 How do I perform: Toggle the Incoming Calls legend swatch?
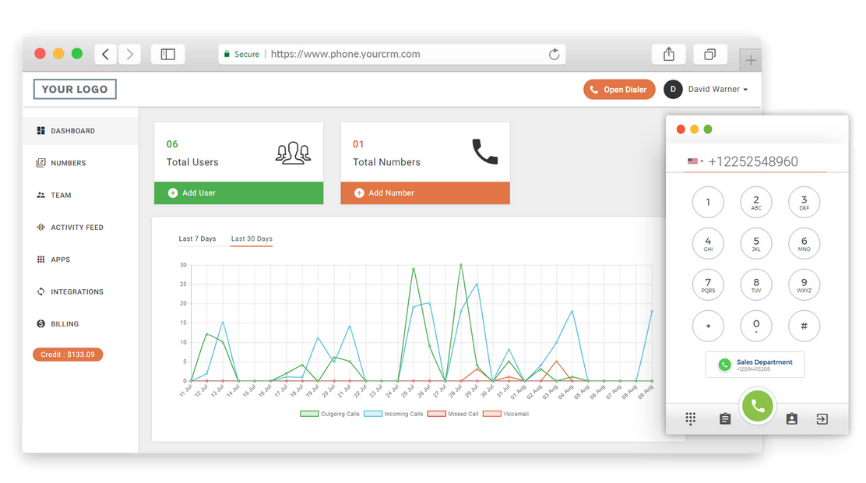click(373, 413)
